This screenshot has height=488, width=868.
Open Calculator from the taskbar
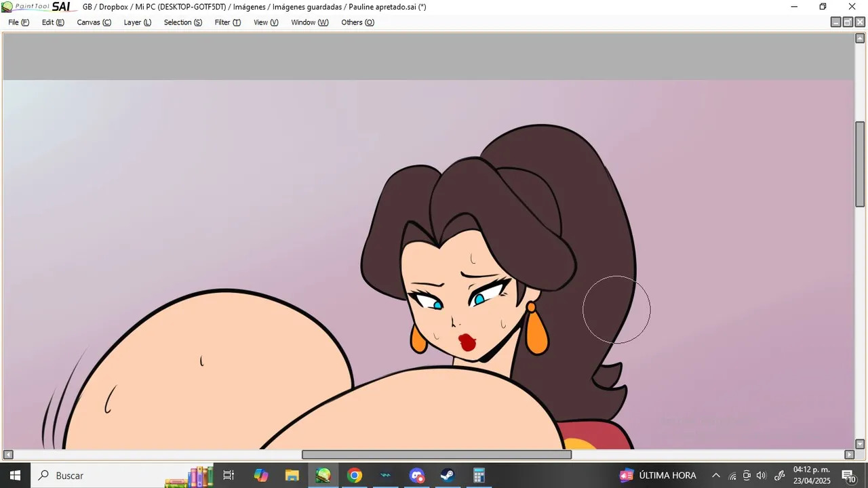[x=479, y=475]
